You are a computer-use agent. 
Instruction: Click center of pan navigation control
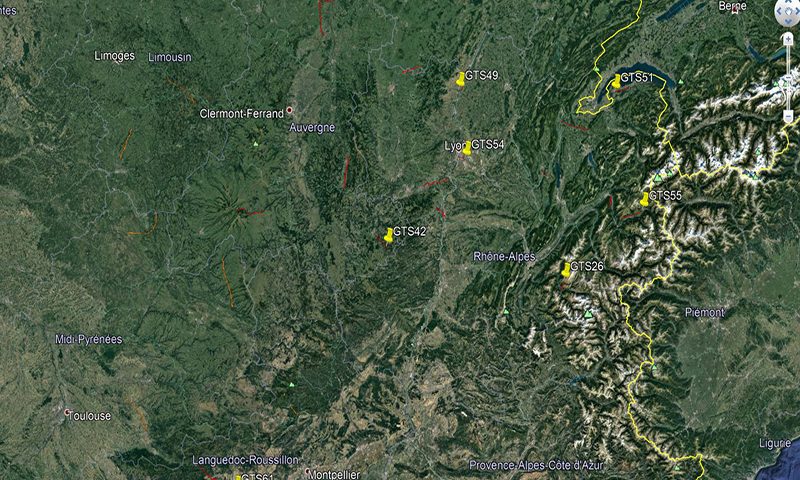tap(788, 11)
